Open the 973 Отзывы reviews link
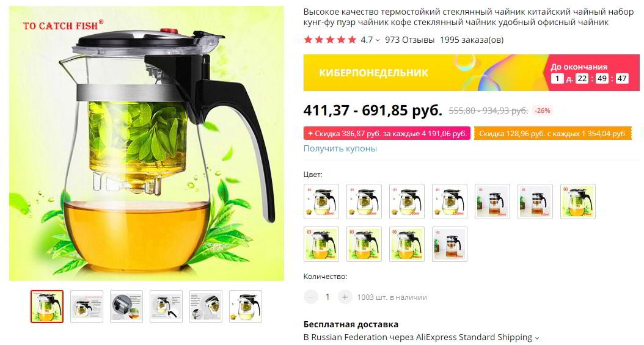 409,40
